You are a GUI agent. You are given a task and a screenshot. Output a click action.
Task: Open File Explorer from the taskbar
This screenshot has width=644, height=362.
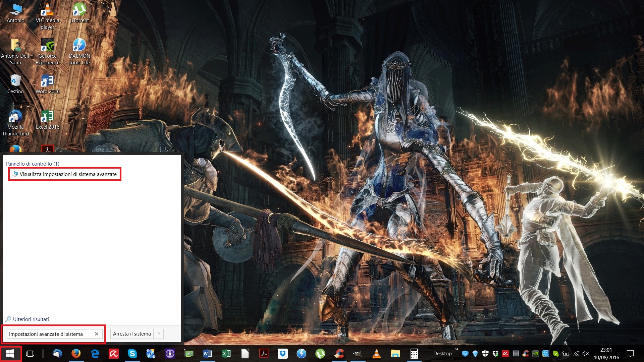coord(395,354)
